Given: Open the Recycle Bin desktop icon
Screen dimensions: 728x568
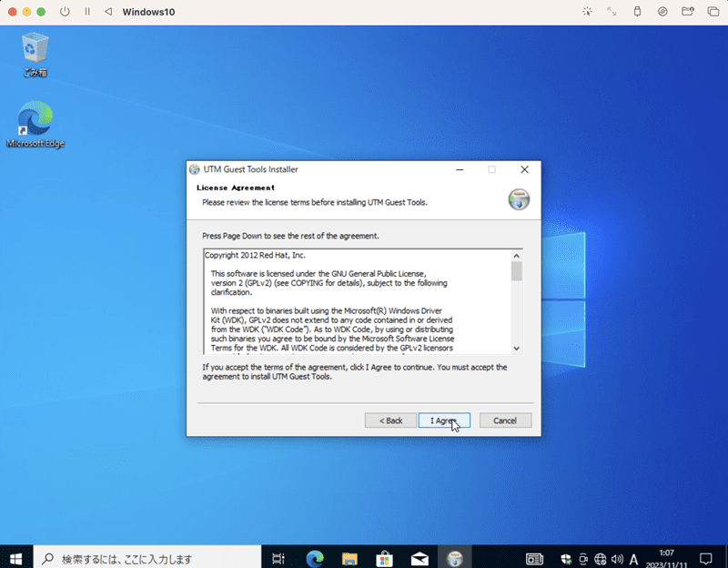Looking at the screenshot, I should 35,54.
